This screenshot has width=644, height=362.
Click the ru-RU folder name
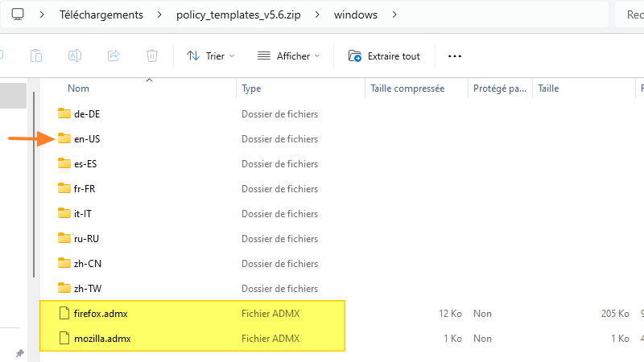(x=86, y=239)
